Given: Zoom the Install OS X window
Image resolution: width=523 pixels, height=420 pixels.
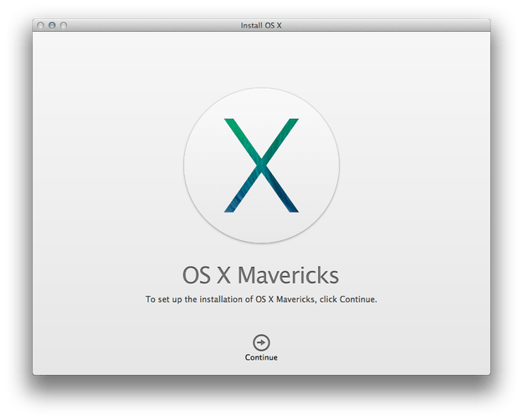Looking at the screenshot, I should 64,25.
